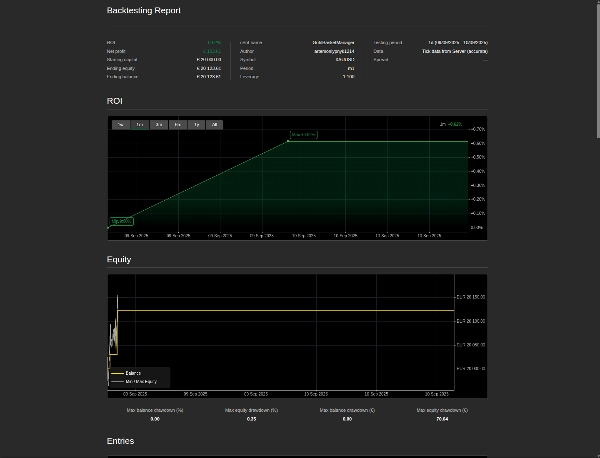Click the Max balance drawdown (%) value 0.00
The image size is (600, 458).
155,419
